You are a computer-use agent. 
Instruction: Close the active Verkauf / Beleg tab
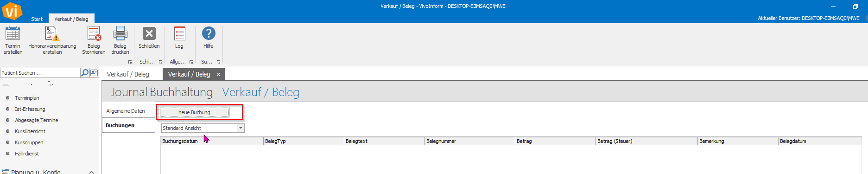218,74
